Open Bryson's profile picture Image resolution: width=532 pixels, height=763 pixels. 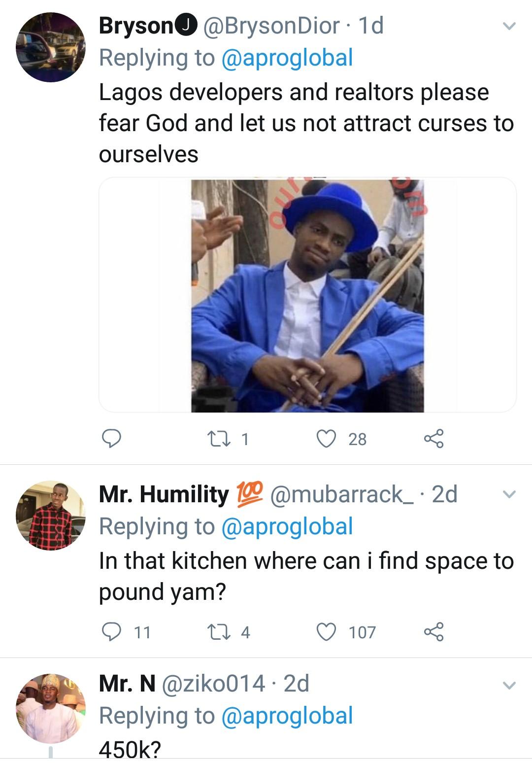click(x=50, y=47)
